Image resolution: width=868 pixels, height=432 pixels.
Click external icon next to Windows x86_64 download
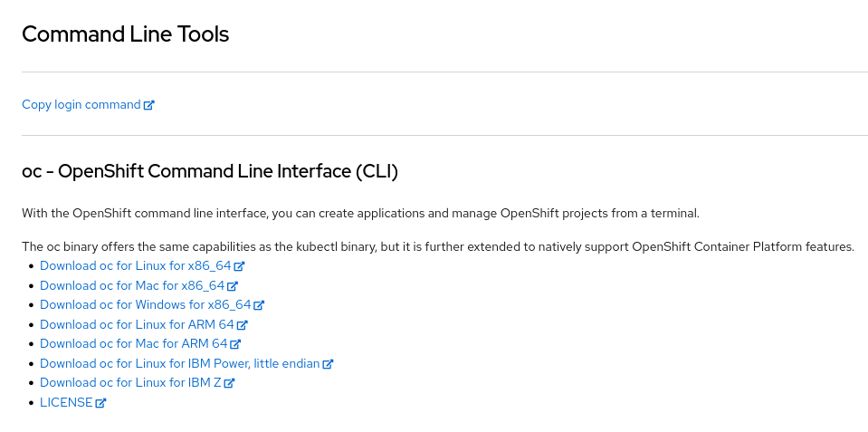click(x=259, y=305)
